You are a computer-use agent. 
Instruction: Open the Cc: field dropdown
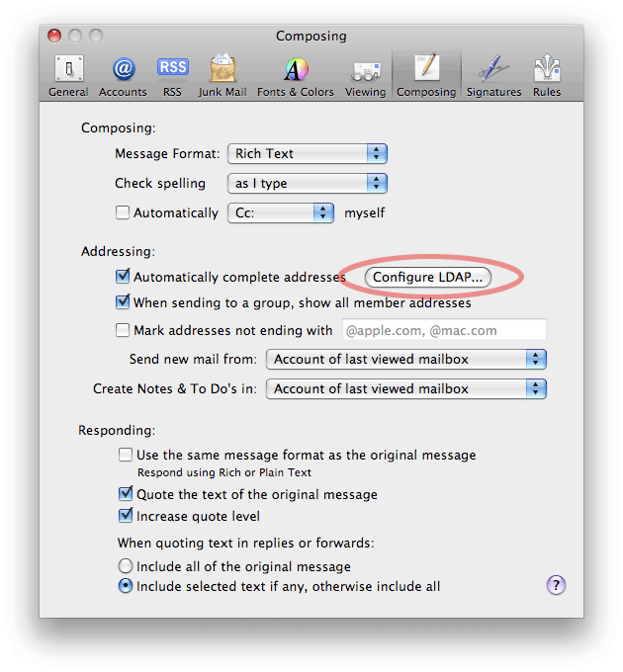point(281,212)
